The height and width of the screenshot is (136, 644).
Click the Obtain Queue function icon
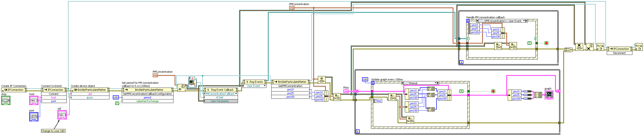point(322,80)
